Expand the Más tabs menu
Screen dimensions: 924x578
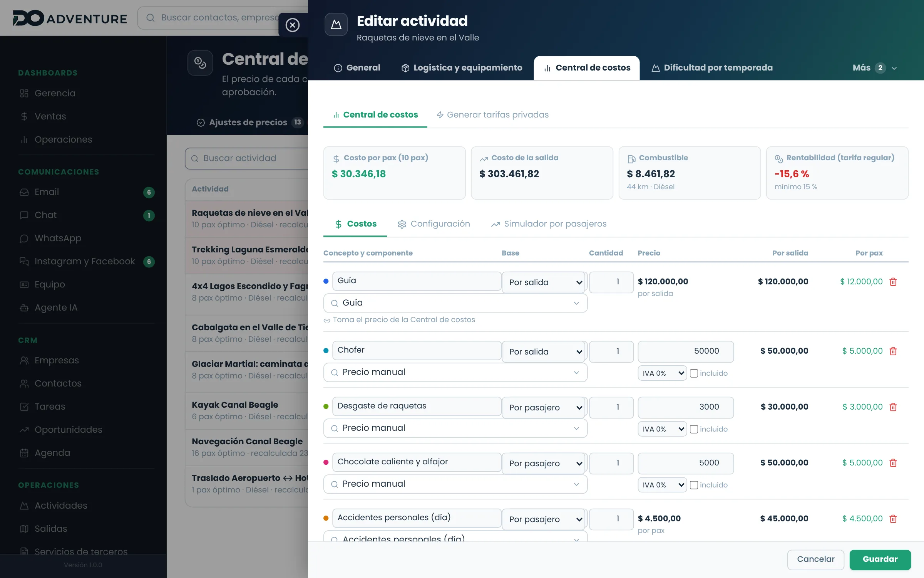pos(875,68)
